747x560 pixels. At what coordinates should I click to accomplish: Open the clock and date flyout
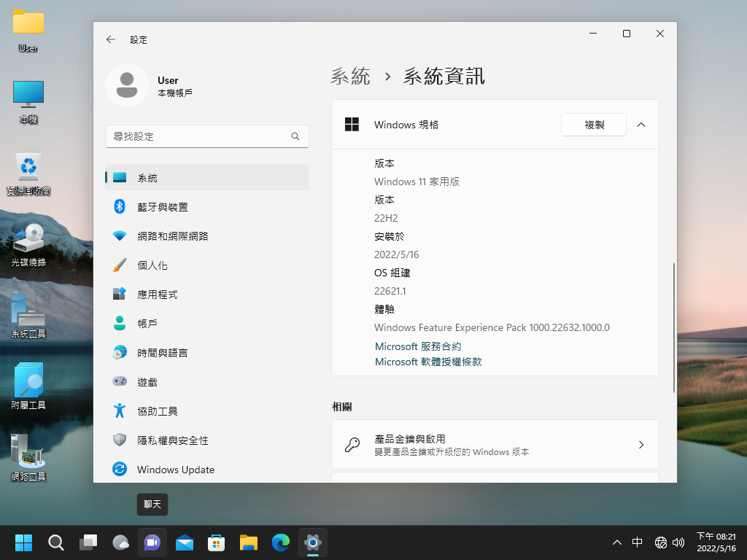pos(716,542)
